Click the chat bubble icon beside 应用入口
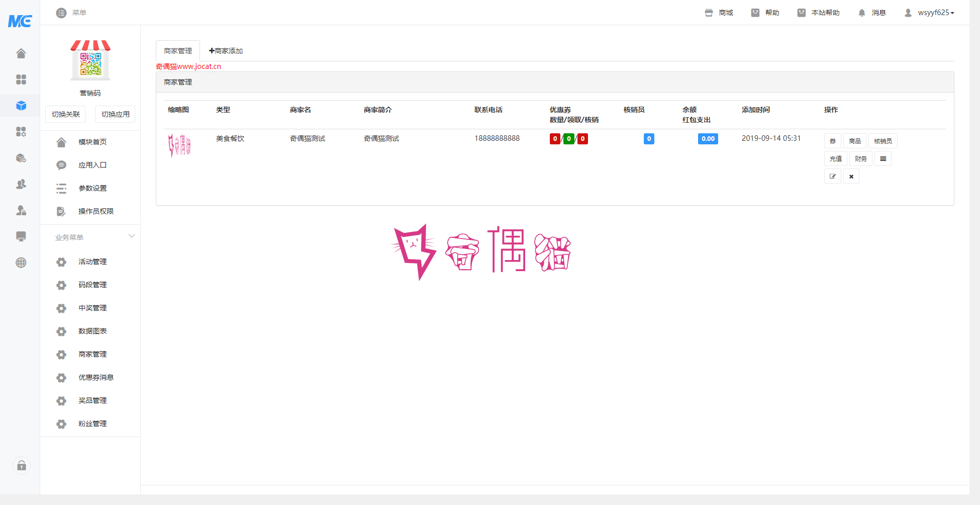This screenshot has width=980, height=505. pos(61,165)
